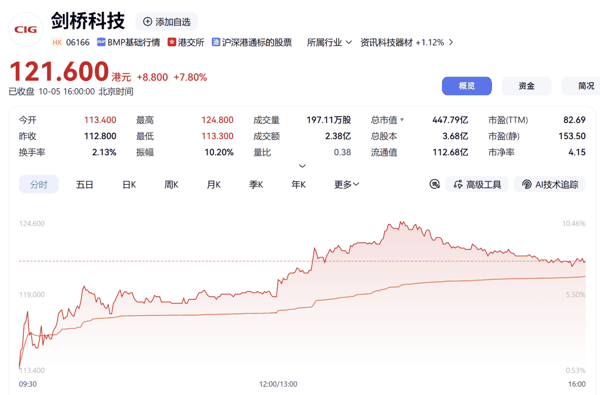Click the intraday peak on price chart
This screenshot has height=395, width=600.
402,222
